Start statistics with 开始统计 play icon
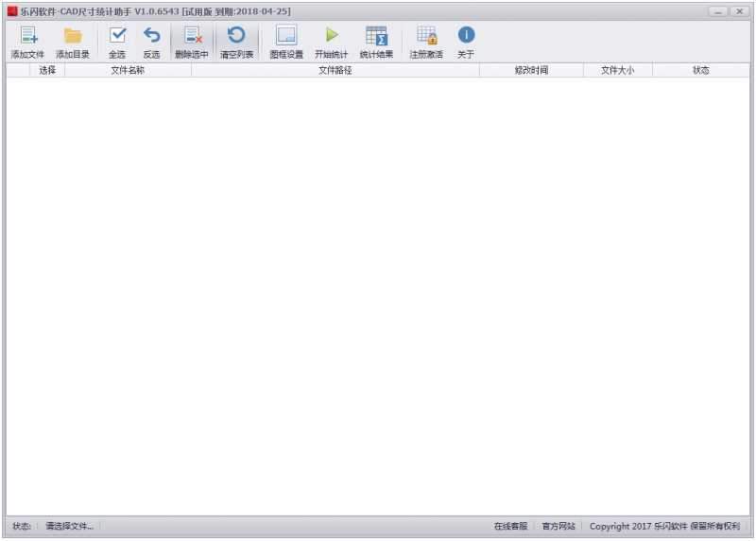The image size is (756, 541). [331, 37]
